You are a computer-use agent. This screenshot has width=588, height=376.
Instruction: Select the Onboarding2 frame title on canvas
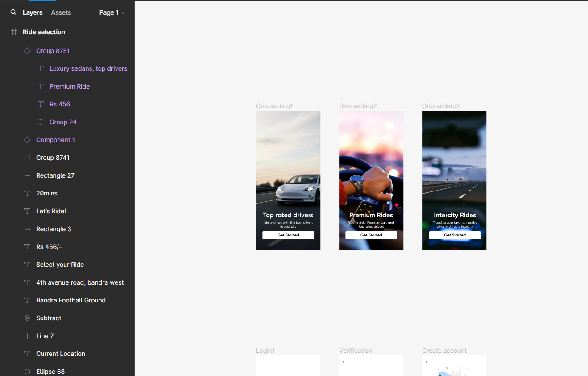(x=358, y=106)
